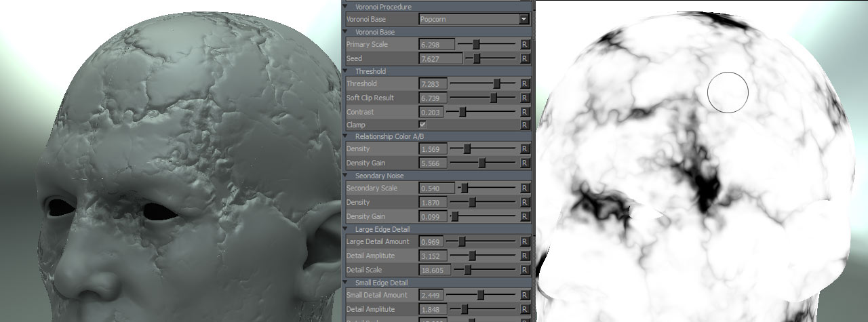This screenshot has width=868, height=322.
Task: Collapse the Large Edge Detail section
Action: [350, 229]
